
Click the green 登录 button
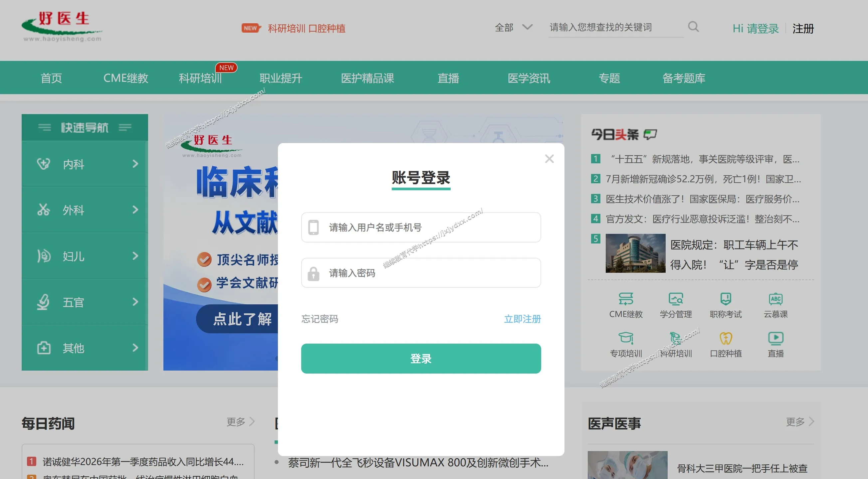(x=421, y=358)
